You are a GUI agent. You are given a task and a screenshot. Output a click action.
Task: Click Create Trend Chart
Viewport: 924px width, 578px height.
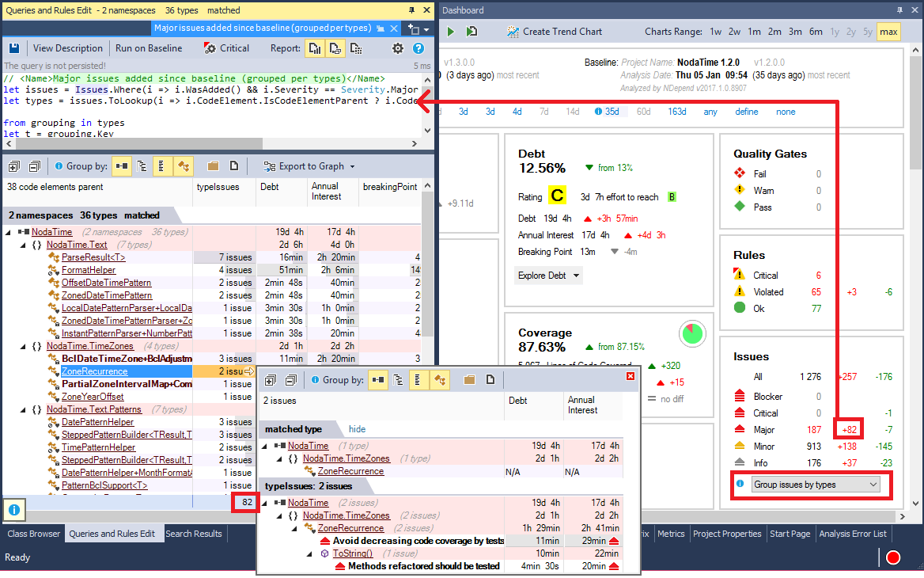(555, 32)
